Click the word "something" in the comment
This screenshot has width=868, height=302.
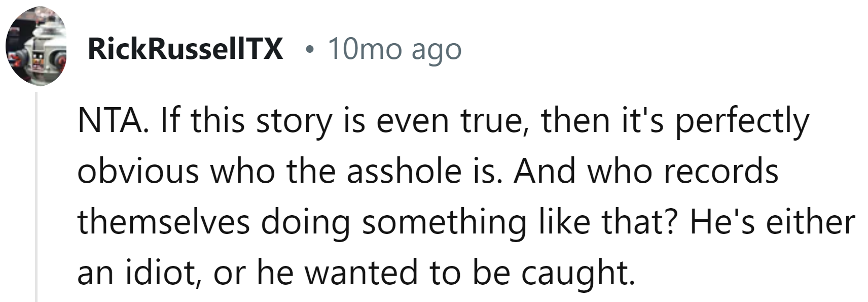444,222
